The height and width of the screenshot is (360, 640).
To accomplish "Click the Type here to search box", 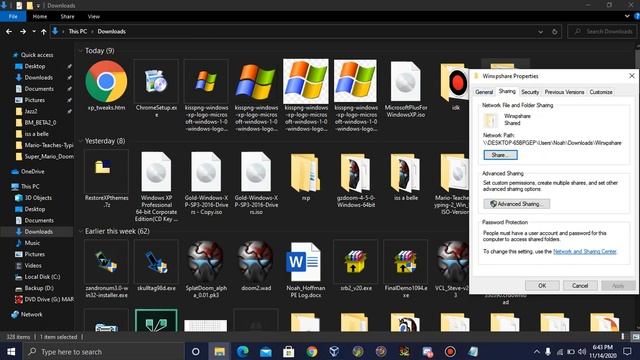I will (104, 351).
